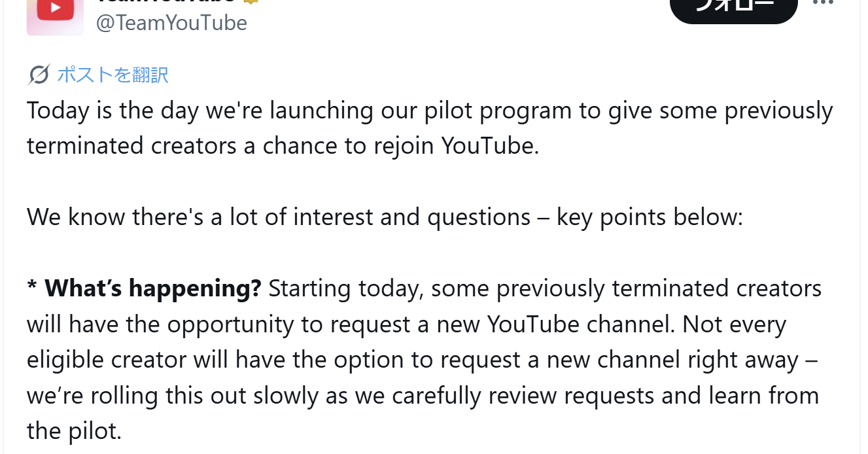Click the gold verified badge by the name
This screenshot has width=868, height=454.
pyautogui.click(x=251, y=2)
